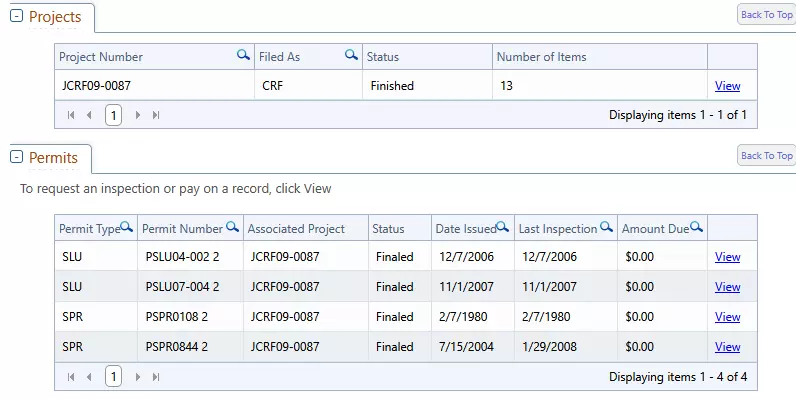
Task: Open the Last Inspection search filter icon
Action: pyautogui.click(x=607, y=227)
